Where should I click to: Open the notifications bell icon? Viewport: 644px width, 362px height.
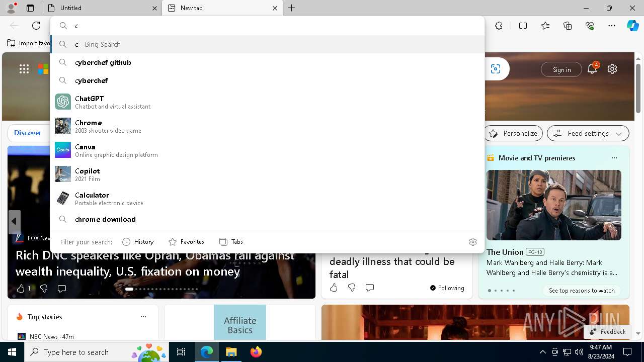[x=592, y=69]
